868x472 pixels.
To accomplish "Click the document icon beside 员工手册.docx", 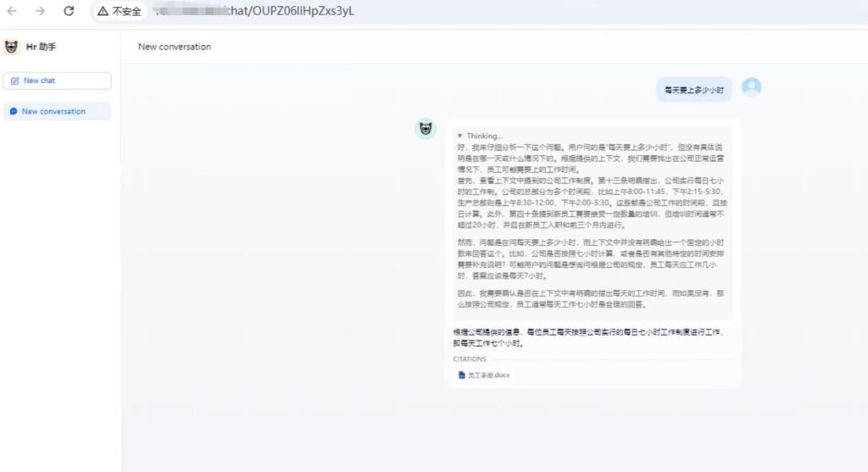I will [462, 375].
